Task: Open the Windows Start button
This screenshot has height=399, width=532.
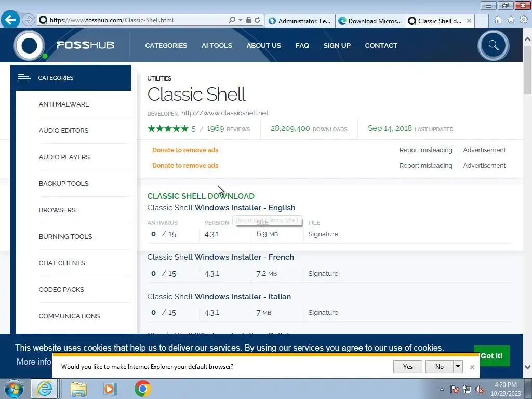Action: pos(14,389)
